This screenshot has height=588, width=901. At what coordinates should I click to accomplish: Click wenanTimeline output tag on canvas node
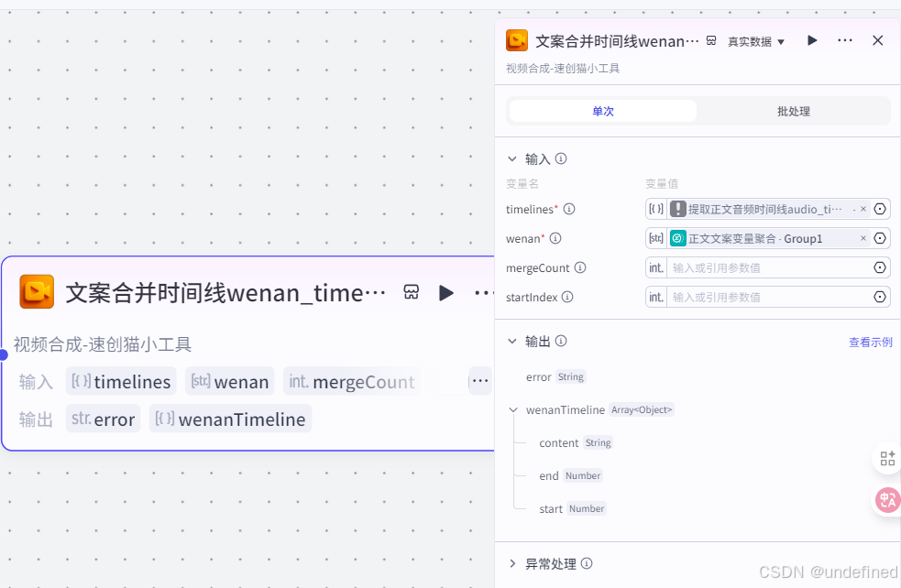pos(230,419)
